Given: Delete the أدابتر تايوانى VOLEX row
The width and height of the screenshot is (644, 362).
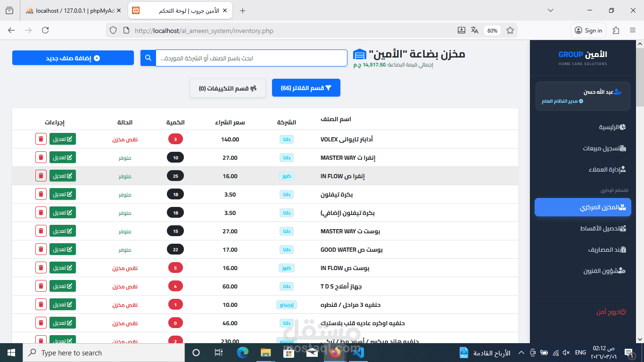Looking at the screenshot, I should 41,139.
